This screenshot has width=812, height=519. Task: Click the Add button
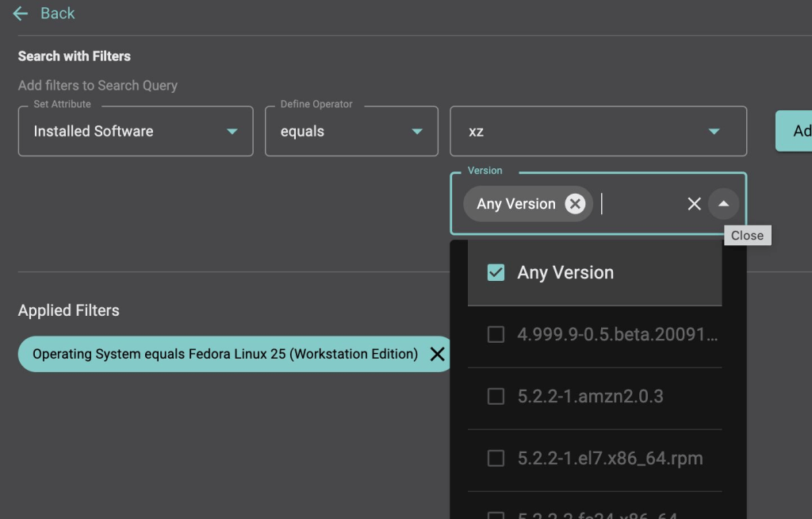tap(794, 131)
